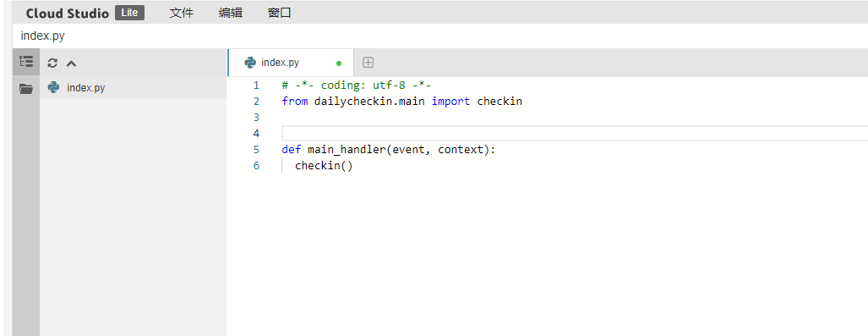The height and width of the screenshot is (336, 868).
Task: Click 'checkin()' call on line 6
Action: click(x=324, y=166)
